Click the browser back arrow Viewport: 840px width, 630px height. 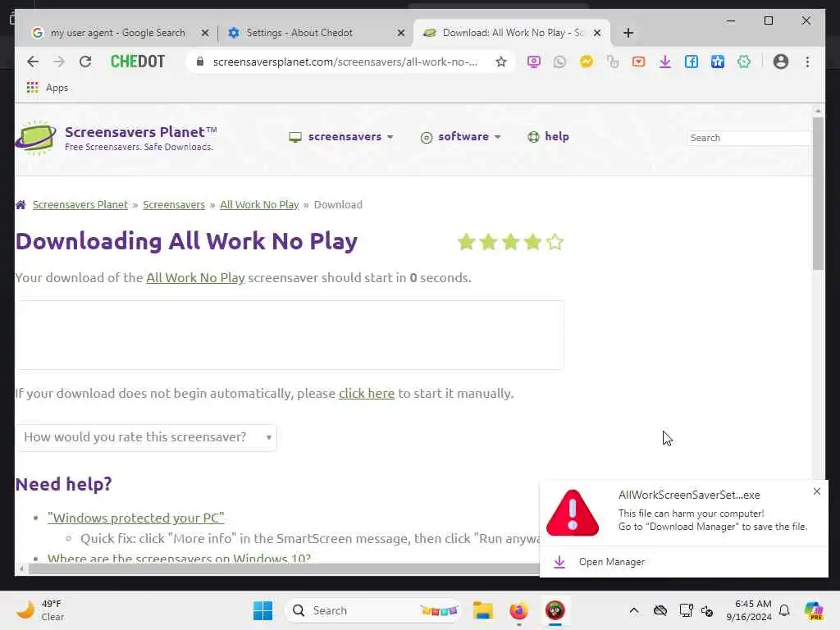(x=33, y=62)
